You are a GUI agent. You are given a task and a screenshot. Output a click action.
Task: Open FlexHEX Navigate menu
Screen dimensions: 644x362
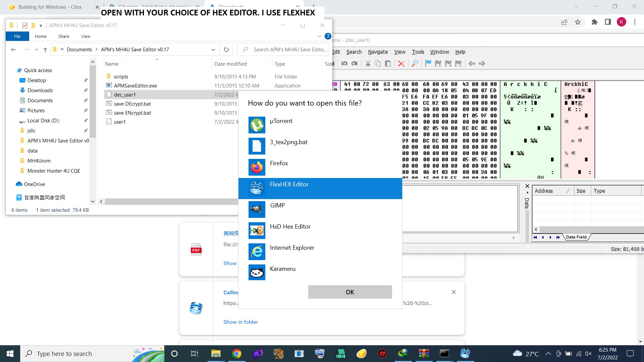coord(378,52)
